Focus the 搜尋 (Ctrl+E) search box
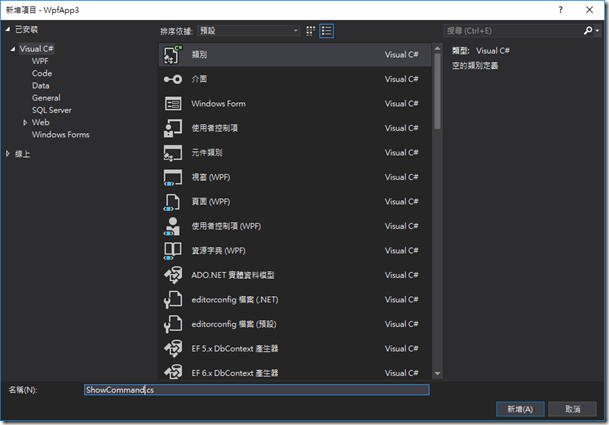Screen dimensions: 609x425 click(513, 31)
